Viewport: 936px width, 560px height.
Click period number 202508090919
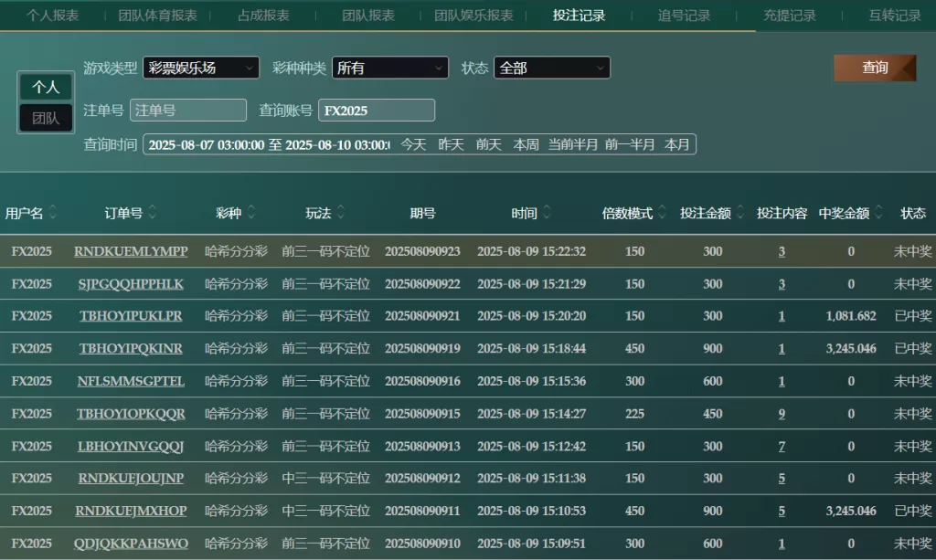pos(422,348)
